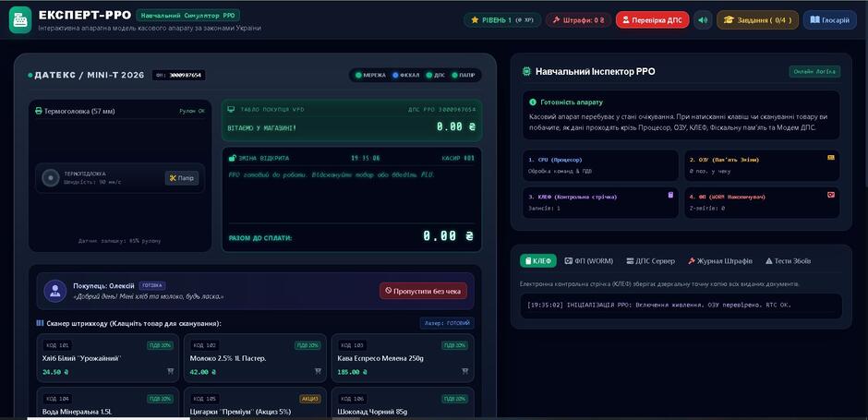Click the Лазер: ГОТОВИЙ status label
Screen dimensions: 868x420
[x=447, y=323]
